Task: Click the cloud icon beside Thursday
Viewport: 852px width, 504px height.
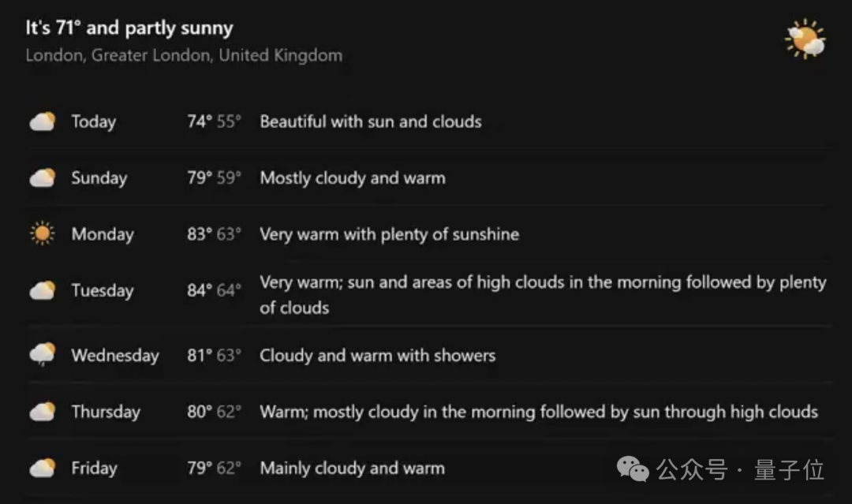Action: click(x=43, y=411)
